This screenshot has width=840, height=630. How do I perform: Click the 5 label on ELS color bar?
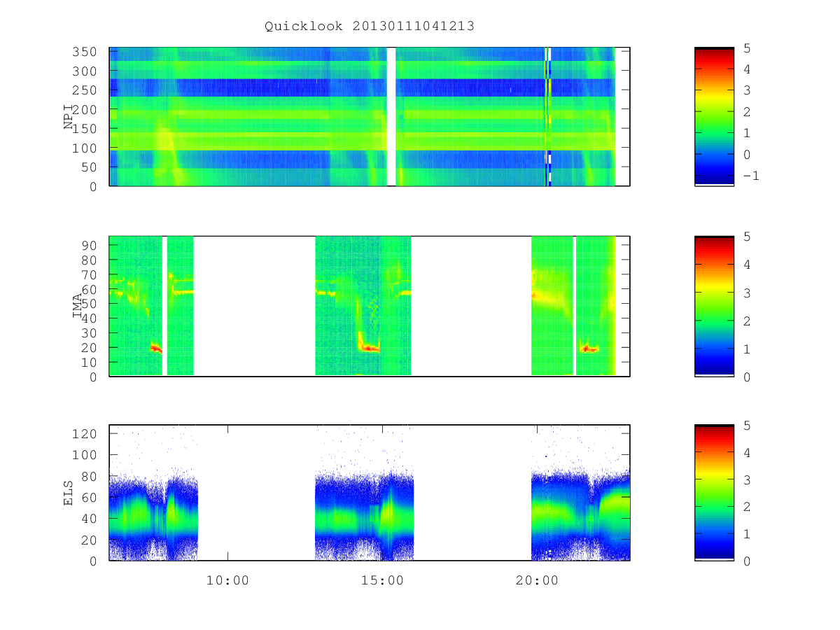pos(746,425)
